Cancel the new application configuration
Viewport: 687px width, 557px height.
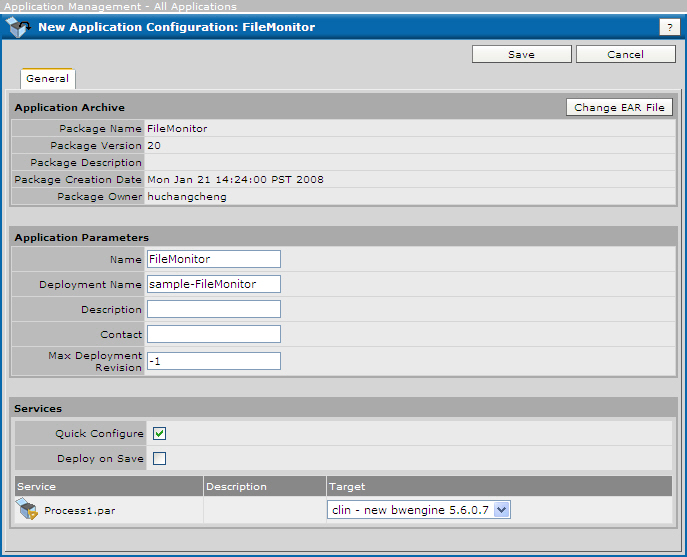625,54
